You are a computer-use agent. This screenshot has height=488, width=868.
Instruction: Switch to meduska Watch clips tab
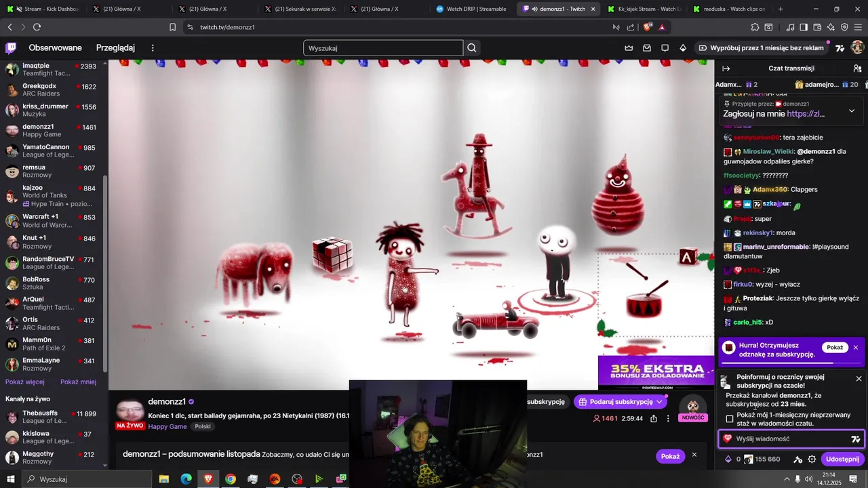pos(728,9)
